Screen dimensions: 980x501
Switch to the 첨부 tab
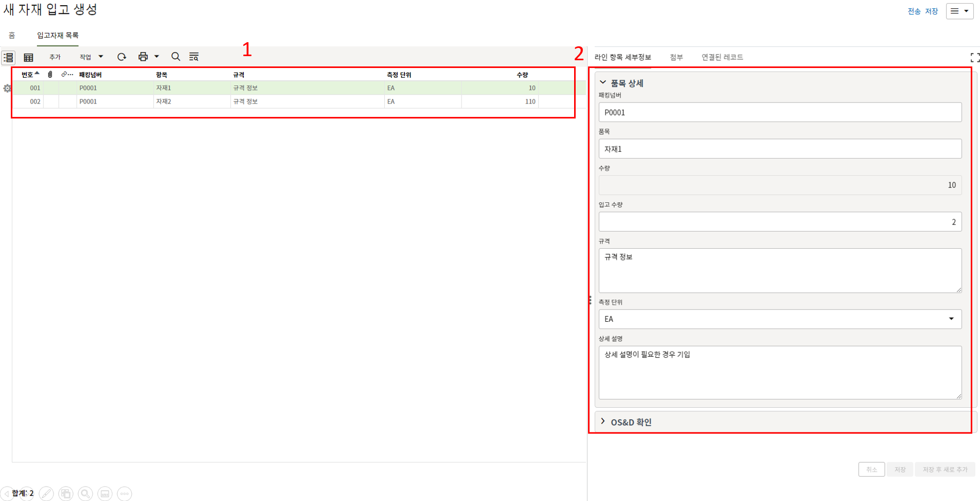[x=676, y=57]
